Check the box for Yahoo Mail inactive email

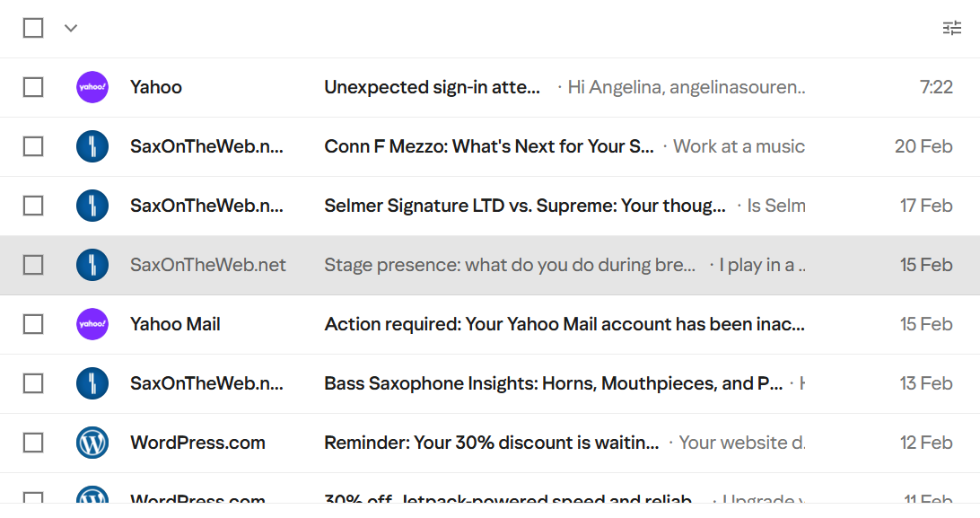pos(33,324)
